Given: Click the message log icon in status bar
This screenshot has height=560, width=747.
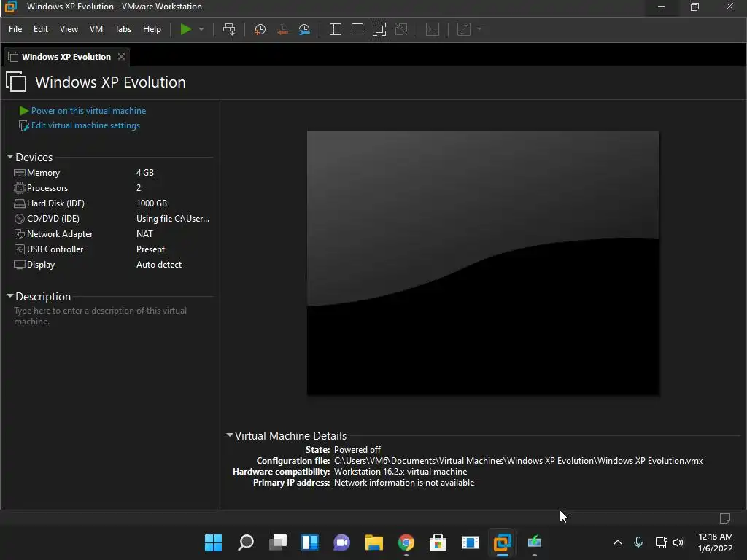Looking at the screenshot, I should pyautogui.click(x=724, y=518).
